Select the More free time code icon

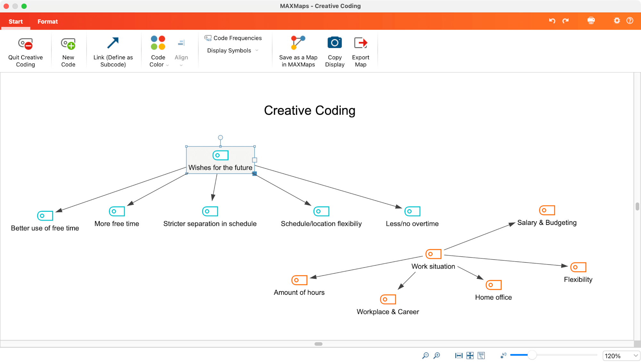click(x=117, y=211)
